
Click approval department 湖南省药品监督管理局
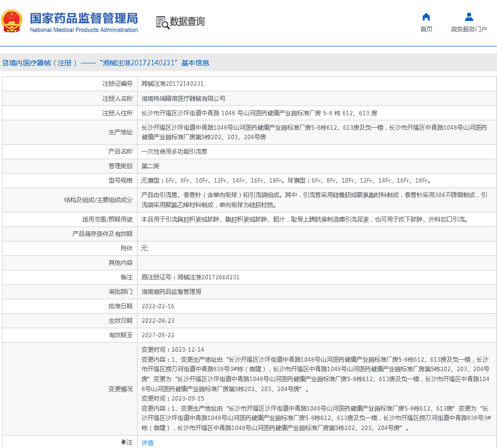[171, 291]
